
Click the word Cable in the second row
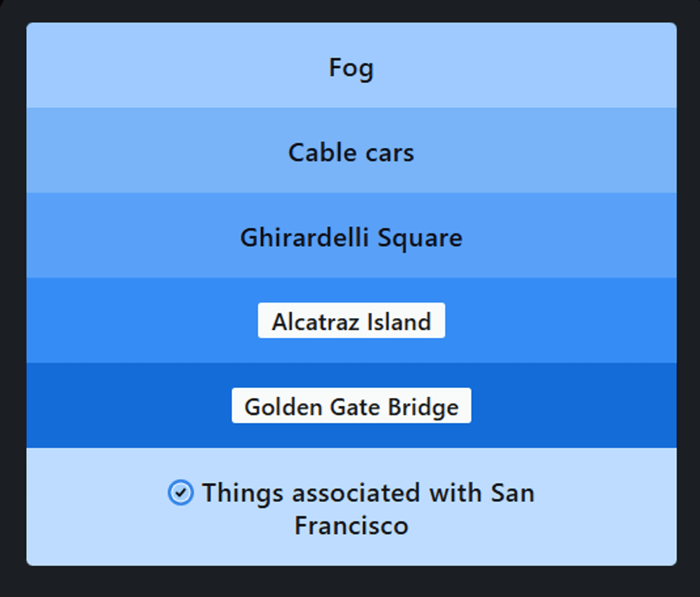click(319, 152)
